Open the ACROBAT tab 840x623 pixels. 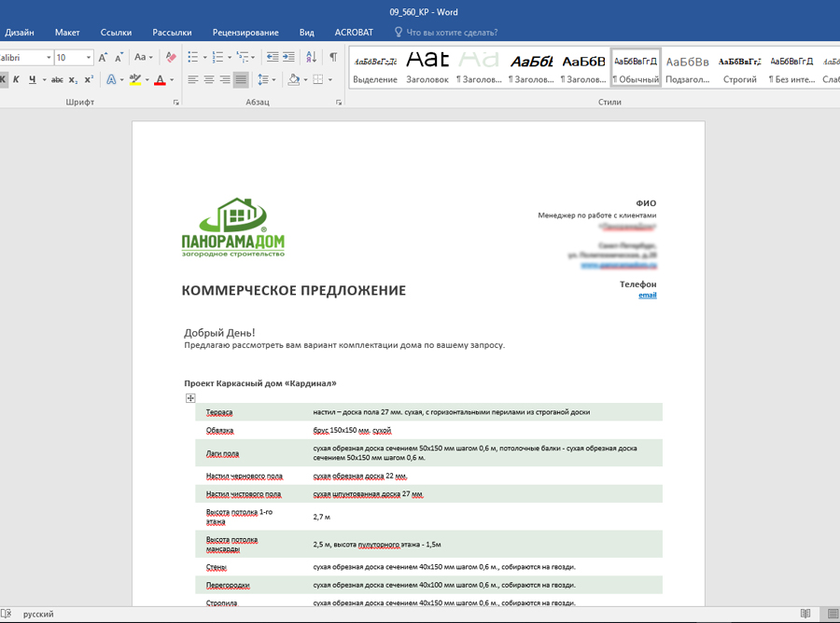pos(354,32)
